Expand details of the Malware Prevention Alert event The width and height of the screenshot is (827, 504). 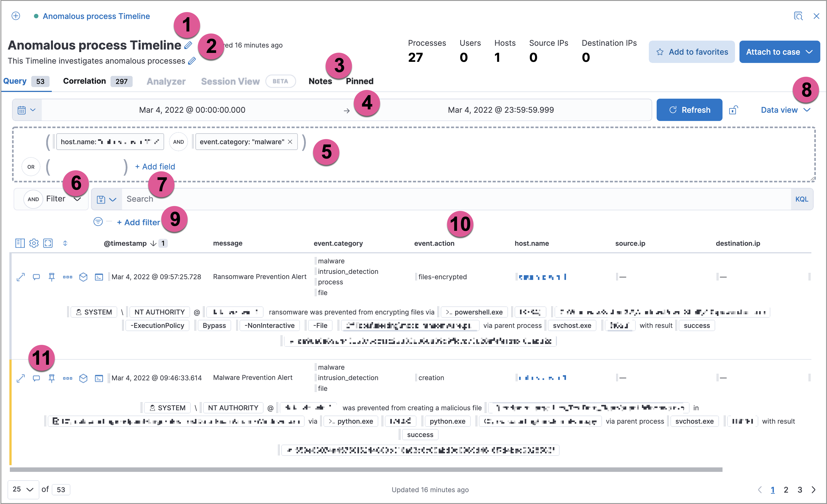pyautogui.click(x=21, y=378)
